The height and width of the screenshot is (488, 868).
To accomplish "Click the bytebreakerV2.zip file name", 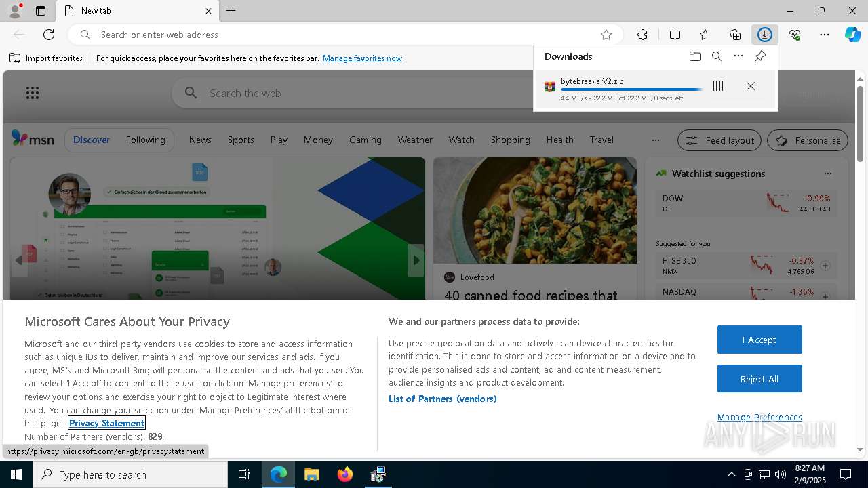I will pyautogui.click(x=592, y=81).
